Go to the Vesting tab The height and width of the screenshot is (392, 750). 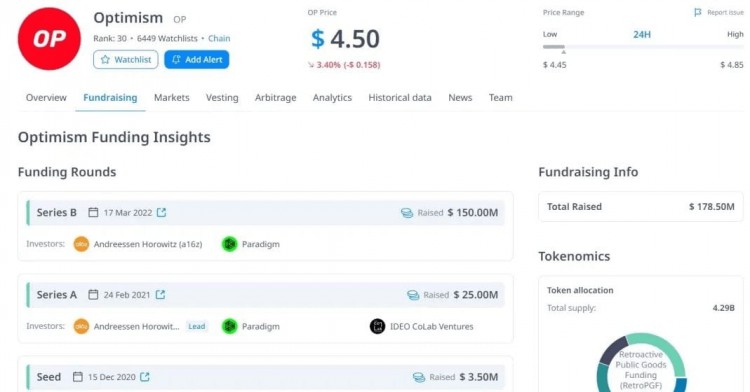coord(222,98)
